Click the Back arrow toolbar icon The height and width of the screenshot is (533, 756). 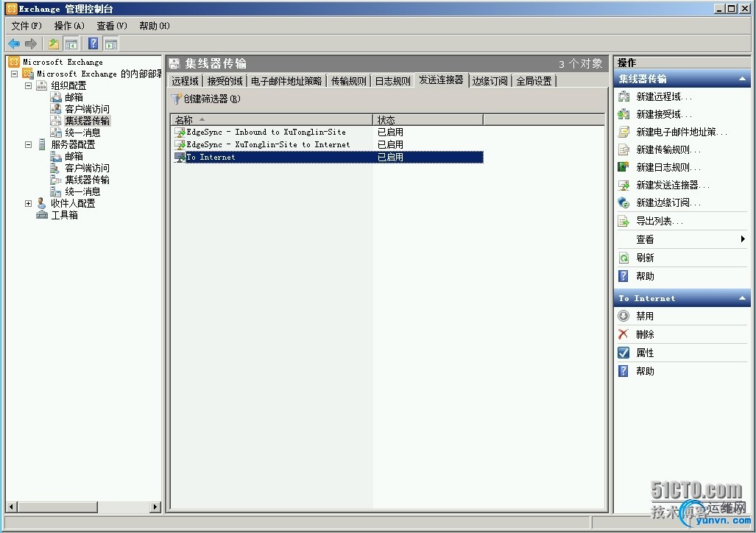(x=14, y=44)
